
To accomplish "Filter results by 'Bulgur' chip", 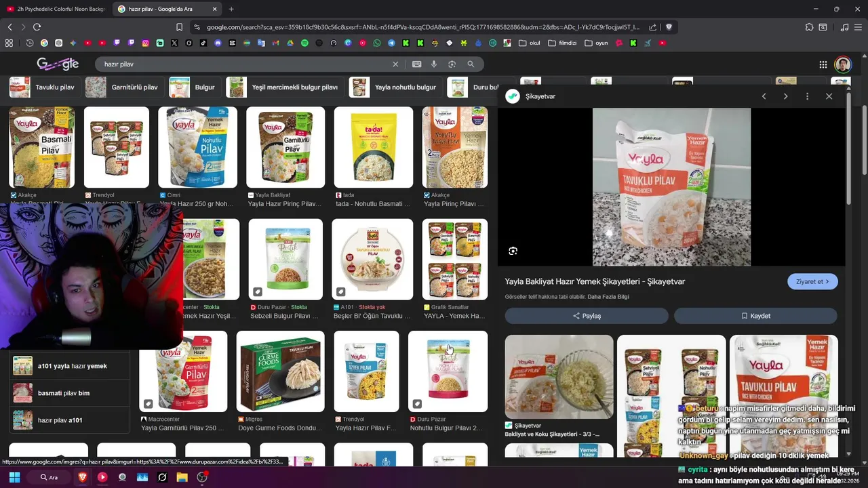I will [x=195, y=87].
